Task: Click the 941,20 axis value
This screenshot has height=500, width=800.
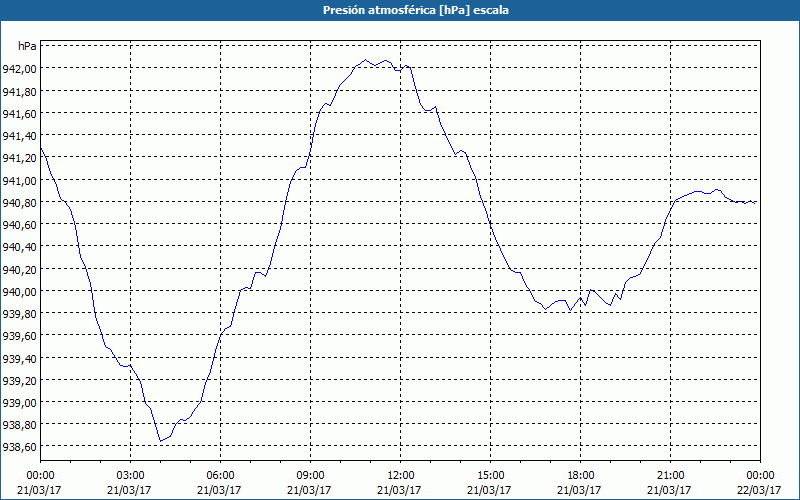Action: tap(19, 158)
